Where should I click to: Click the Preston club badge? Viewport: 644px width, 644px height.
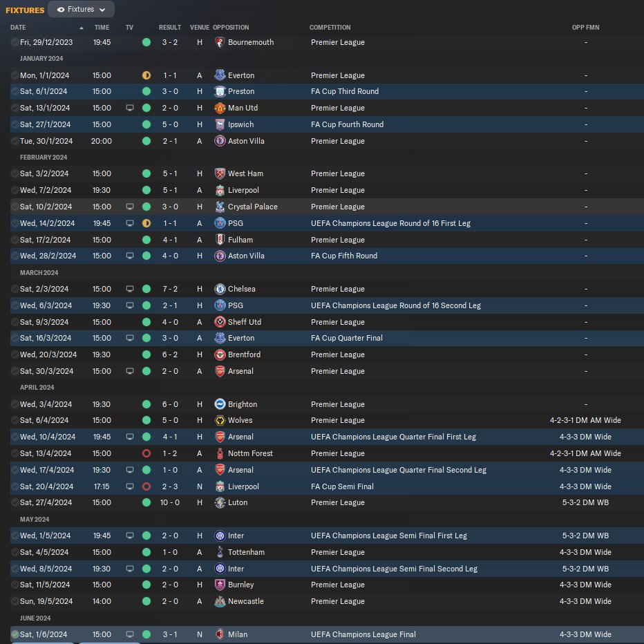coord(220,92)
